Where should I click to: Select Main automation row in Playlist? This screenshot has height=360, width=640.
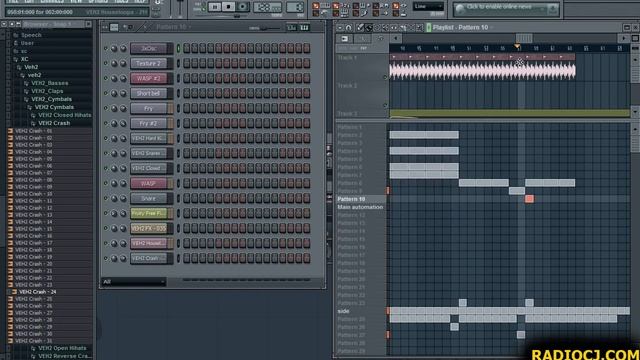(360, 207)
